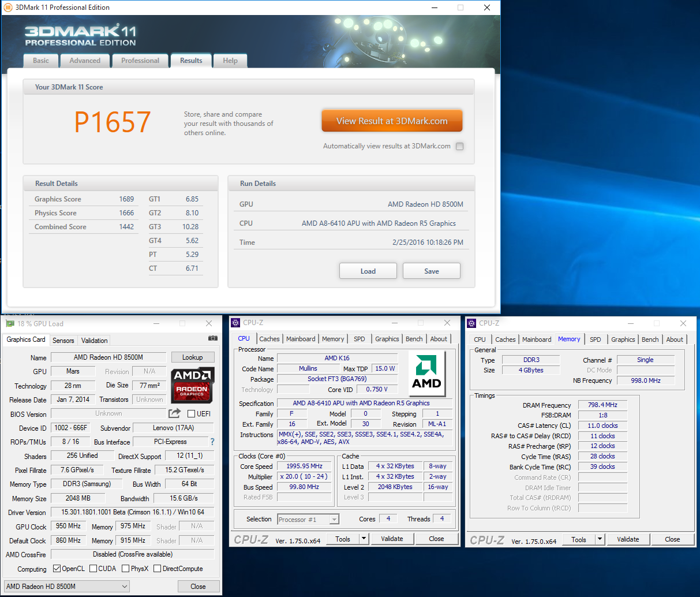The width and height of the screenshot is (700, 597).
Task: Click the Core Speed value in CPU-Z
Action: [305, 466]
